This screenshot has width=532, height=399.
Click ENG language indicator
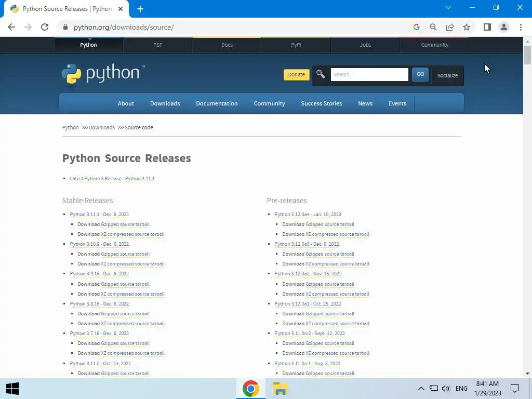pos(461,389)
